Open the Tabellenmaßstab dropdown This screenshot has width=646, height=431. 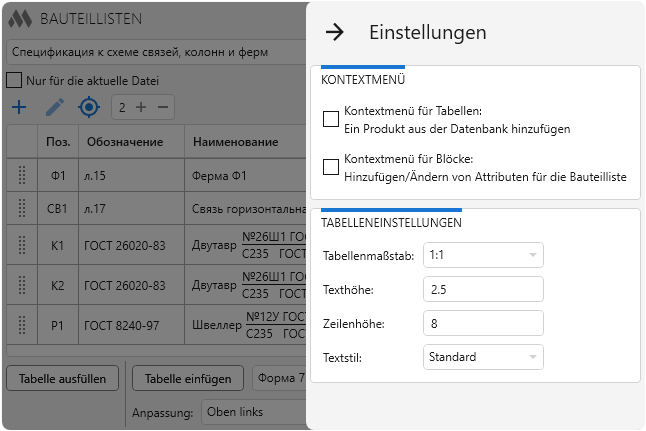483,255
